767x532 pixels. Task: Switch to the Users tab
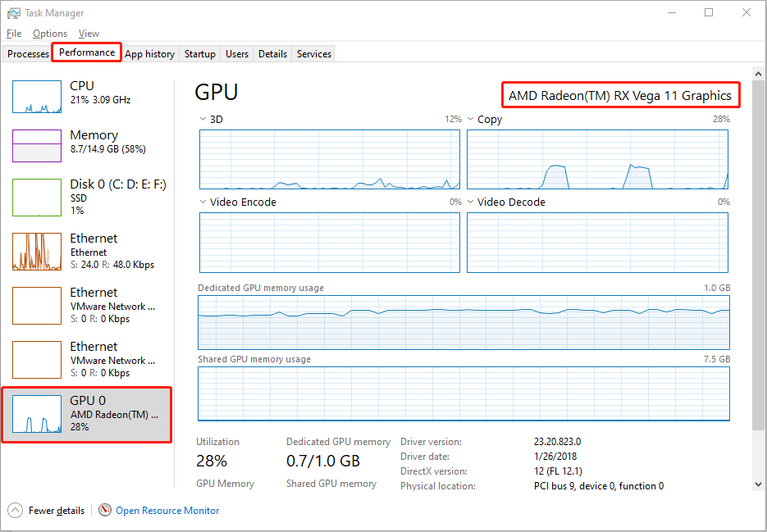click(237, 54)
